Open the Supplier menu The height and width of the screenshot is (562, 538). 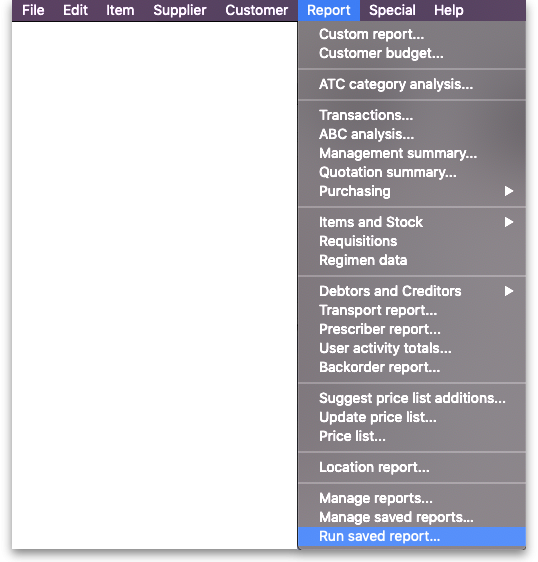[180, 10]
